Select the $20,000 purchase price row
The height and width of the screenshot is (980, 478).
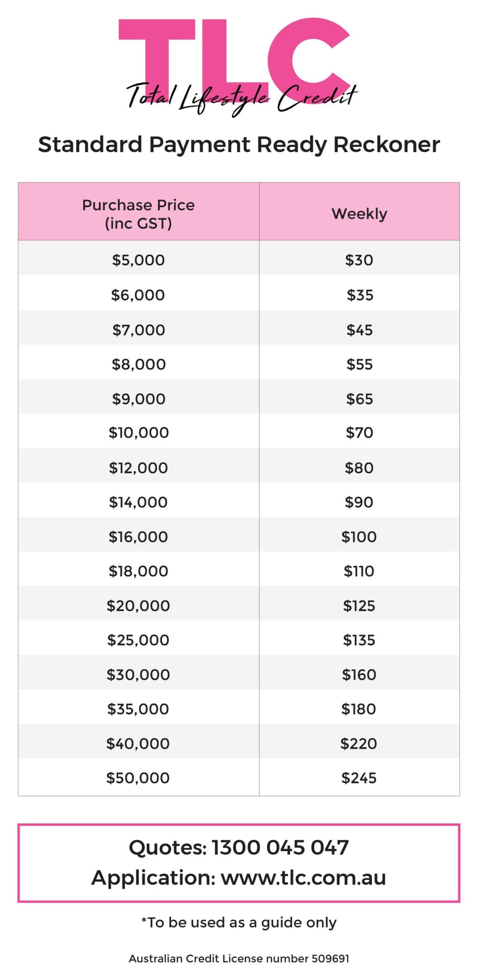pyautogui.click(x=239, y=605)
